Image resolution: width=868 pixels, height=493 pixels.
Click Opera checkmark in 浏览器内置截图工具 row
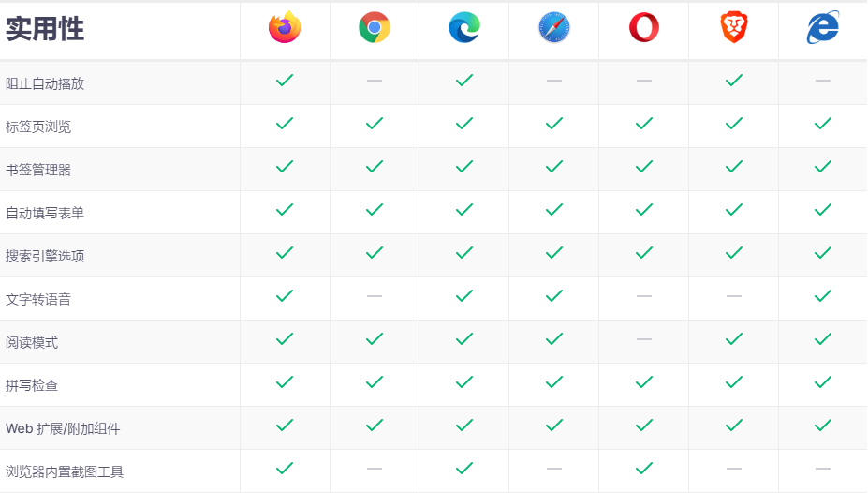[x=644, y=469]
